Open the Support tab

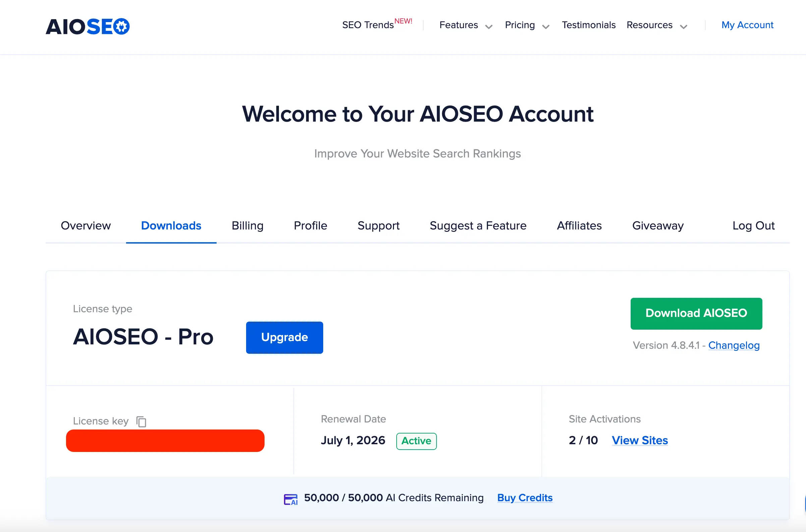pyautogui.click(x=379, y=225)
